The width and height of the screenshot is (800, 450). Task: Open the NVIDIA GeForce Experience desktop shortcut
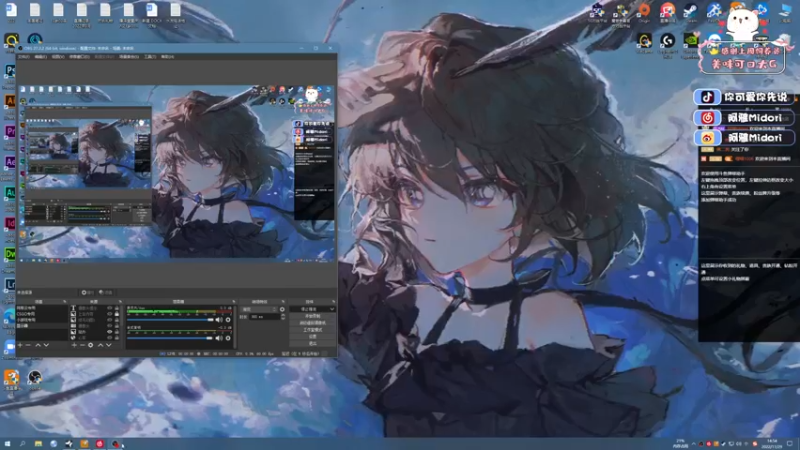click(690, 43)
